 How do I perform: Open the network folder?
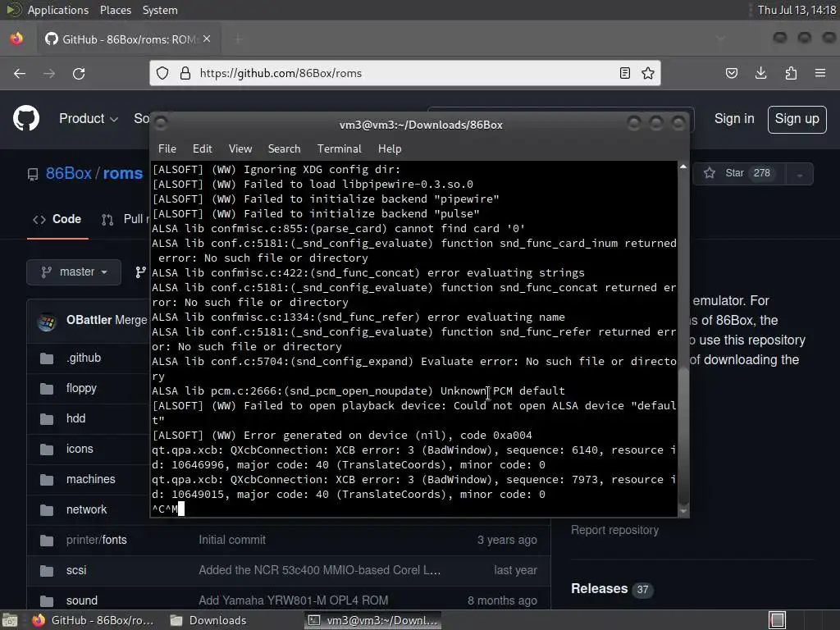point(86,509)
